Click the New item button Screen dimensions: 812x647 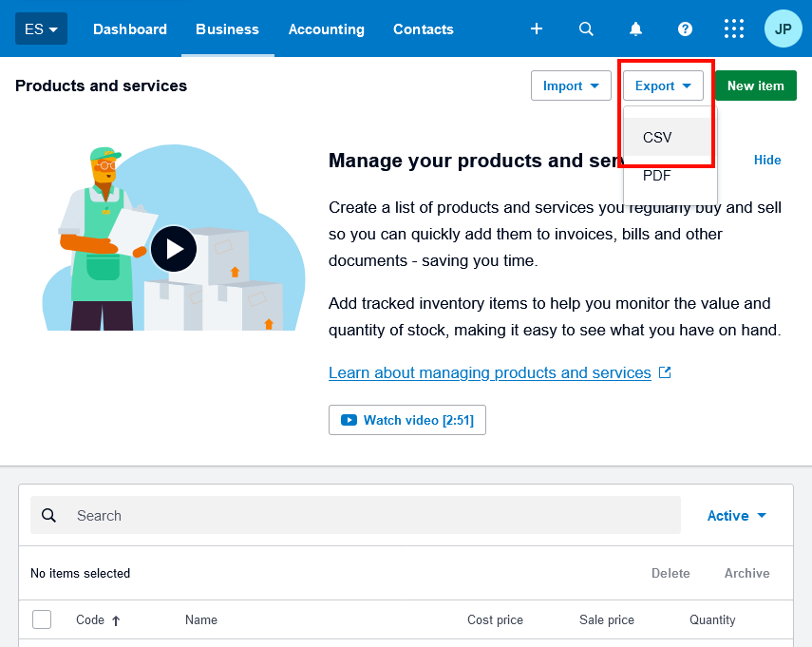(x=755, y=86)
